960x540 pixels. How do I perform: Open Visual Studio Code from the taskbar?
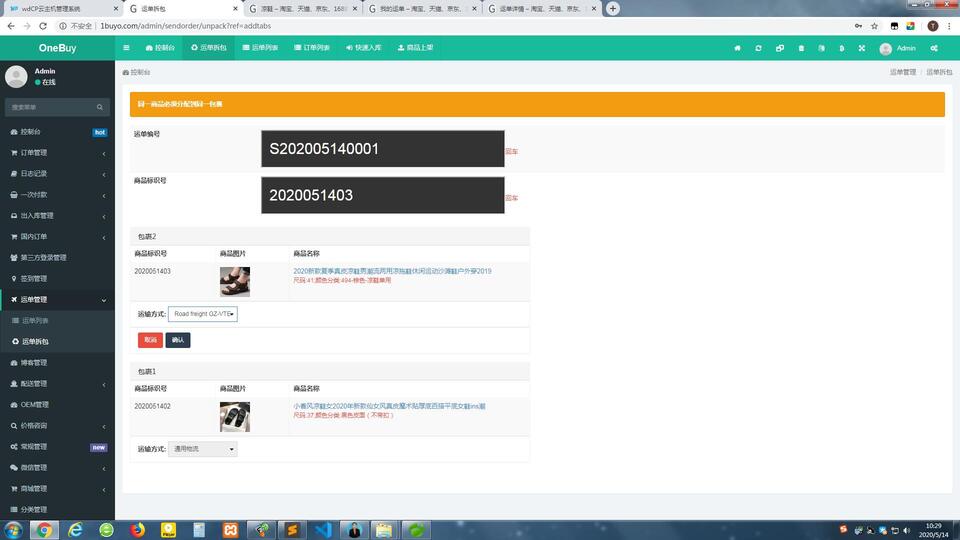point(323,530)
